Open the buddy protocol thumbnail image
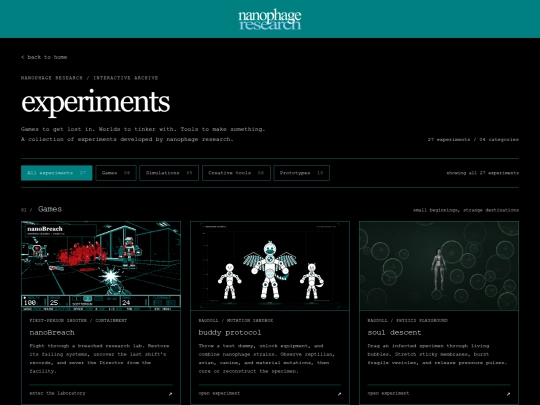The image size is (540, 405). [270, 266]
